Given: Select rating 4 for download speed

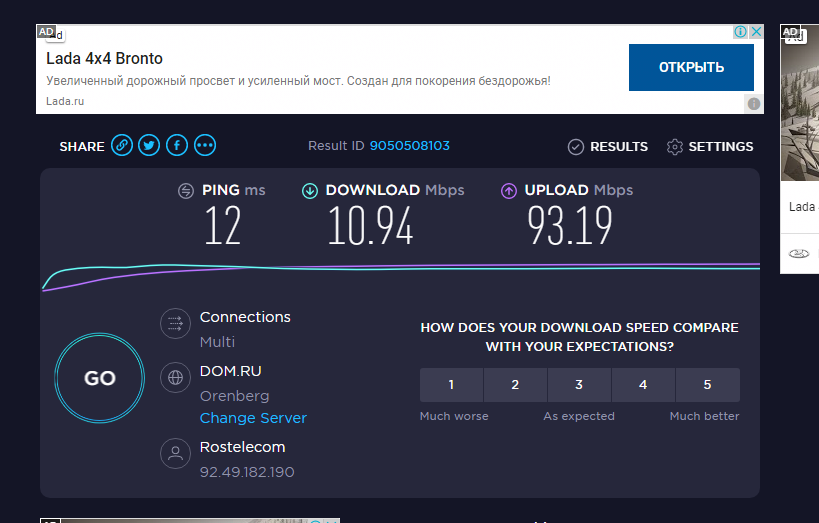Looking at the screenshot, I should [643, 385].
